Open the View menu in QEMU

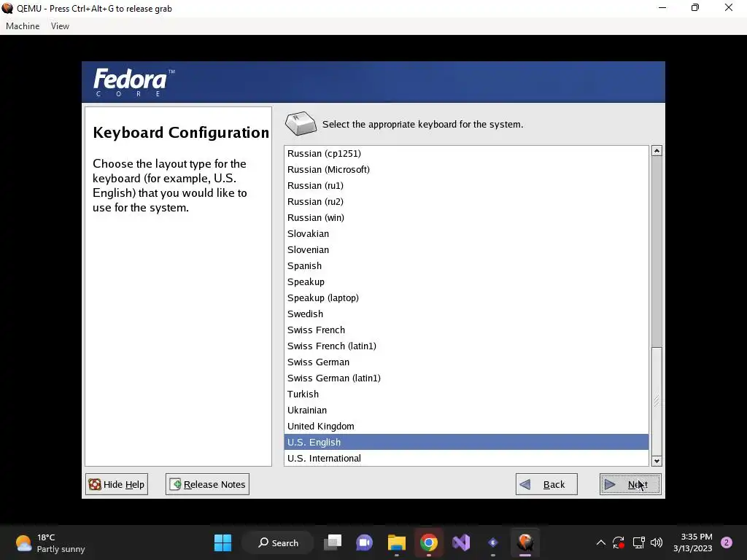click(x=60, y=26)
